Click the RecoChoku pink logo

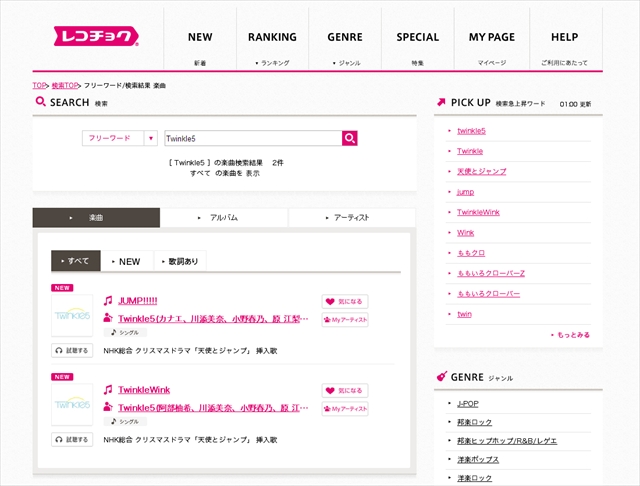coord(96,36)
